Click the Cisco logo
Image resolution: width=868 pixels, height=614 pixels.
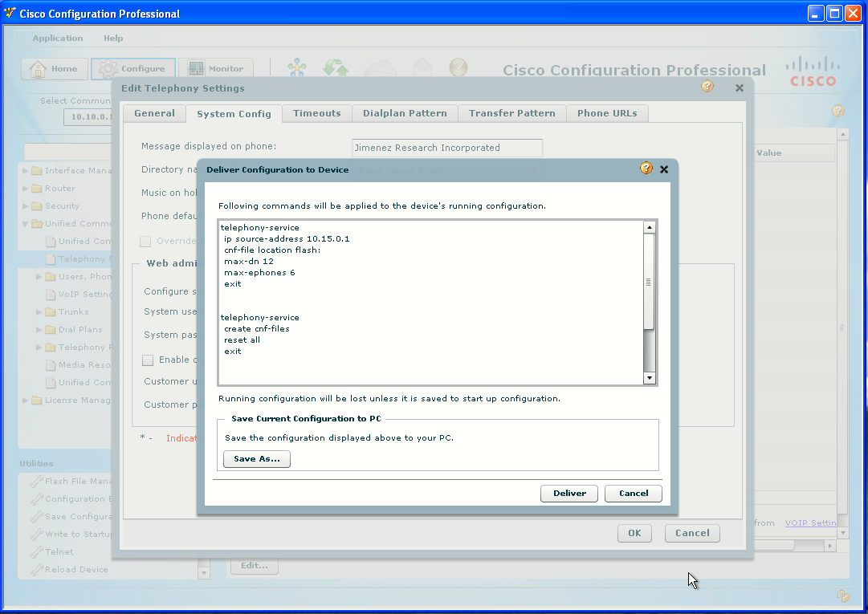(x=813, y=72)
